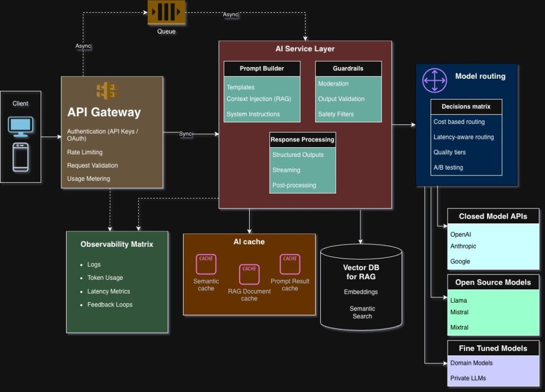Click the Open Source Models title

pyautogui.click(x=493, y=282)
